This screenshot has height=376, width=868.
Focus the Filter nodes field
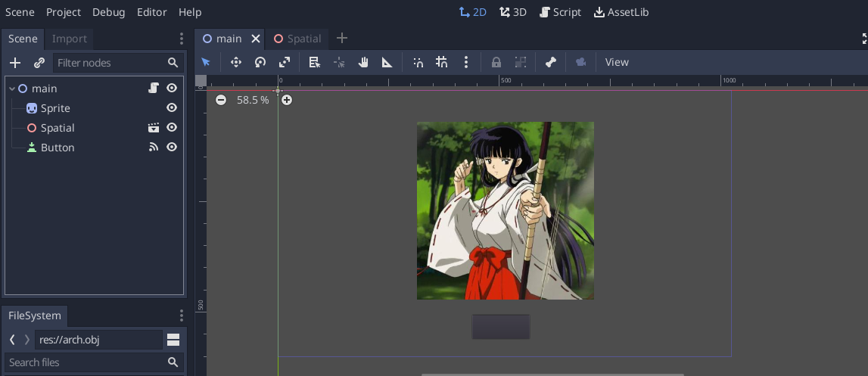pos(119,63)
